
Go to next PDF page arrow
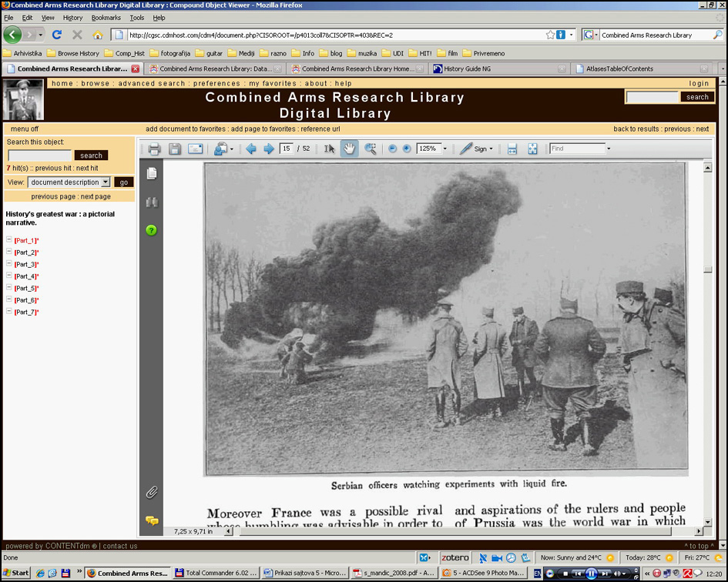click(x=269, y=149)
